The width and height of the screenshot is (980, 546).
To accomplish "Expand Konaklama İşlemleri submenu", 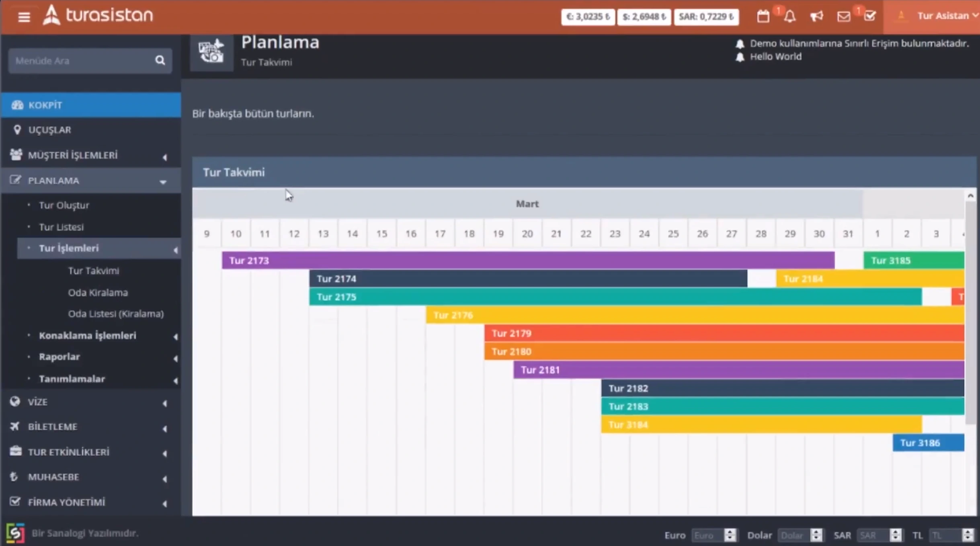I will (x=99, y=335).
